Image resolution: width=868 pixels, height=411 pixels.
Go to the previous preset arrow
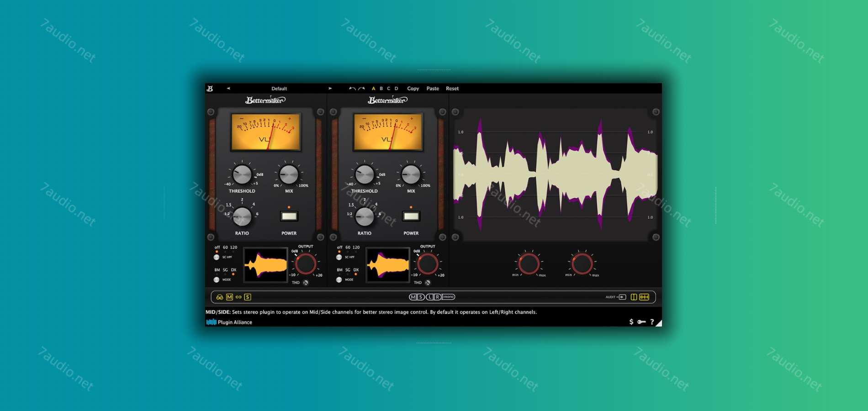(x=228, y=89)
